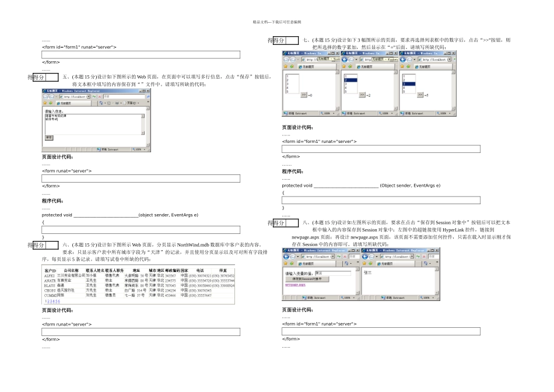The height and width of the screenshot is (392, 554).
Task: Click the answer box under question eight's form tag
Action: click(381, 331)
